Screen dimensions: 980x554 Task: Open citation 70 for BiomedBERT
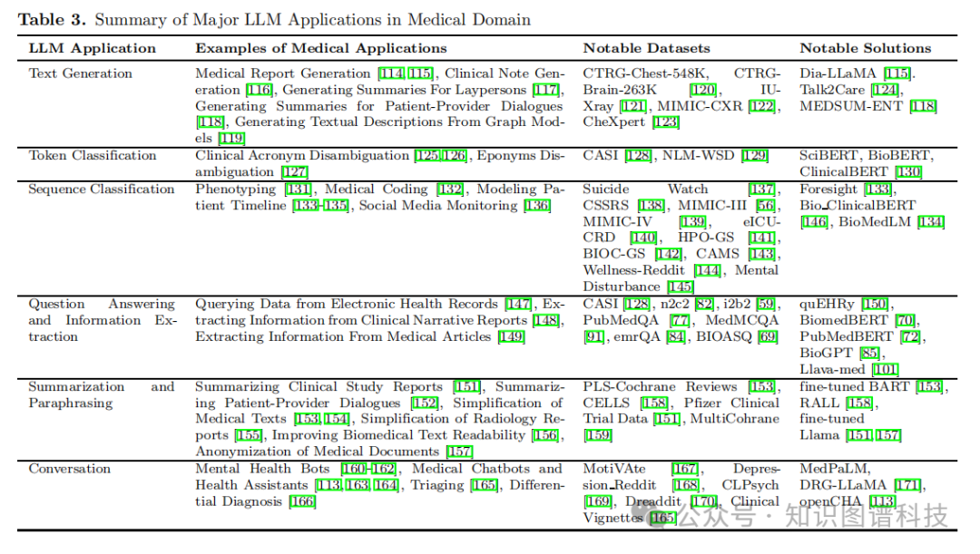click(x=905, y=320)
